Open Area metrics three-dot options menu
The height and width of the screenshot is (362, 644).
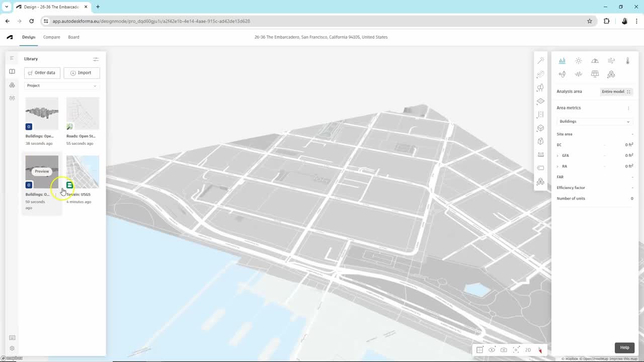pyautogui.click(x=628, y=108)
